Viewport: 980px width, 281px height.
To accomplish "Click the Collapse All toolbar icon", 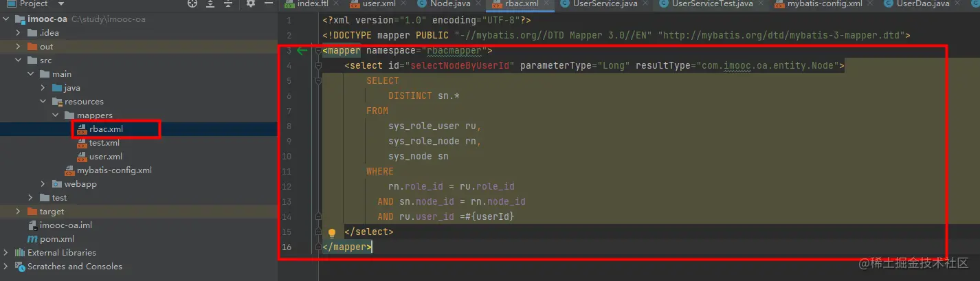I will [x=227, y=3].
